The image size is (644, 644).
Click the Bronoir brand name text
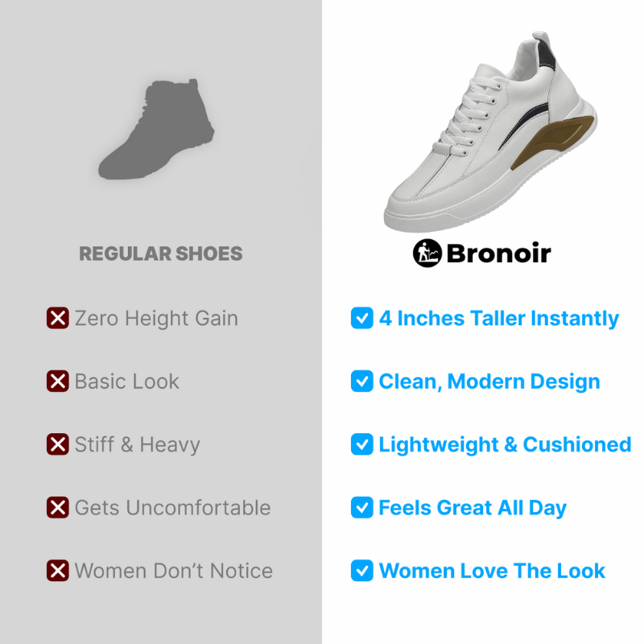pos(498,253)
